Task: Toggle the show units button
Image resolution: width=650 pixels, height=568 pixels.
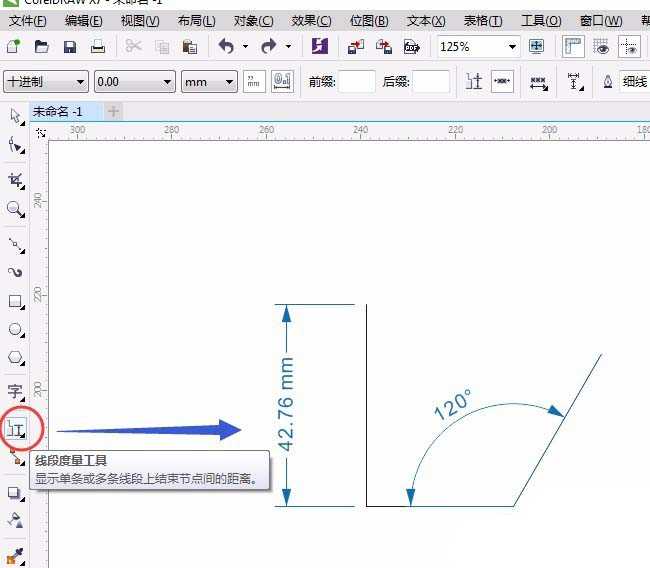Action: click(x=255, y=82)
